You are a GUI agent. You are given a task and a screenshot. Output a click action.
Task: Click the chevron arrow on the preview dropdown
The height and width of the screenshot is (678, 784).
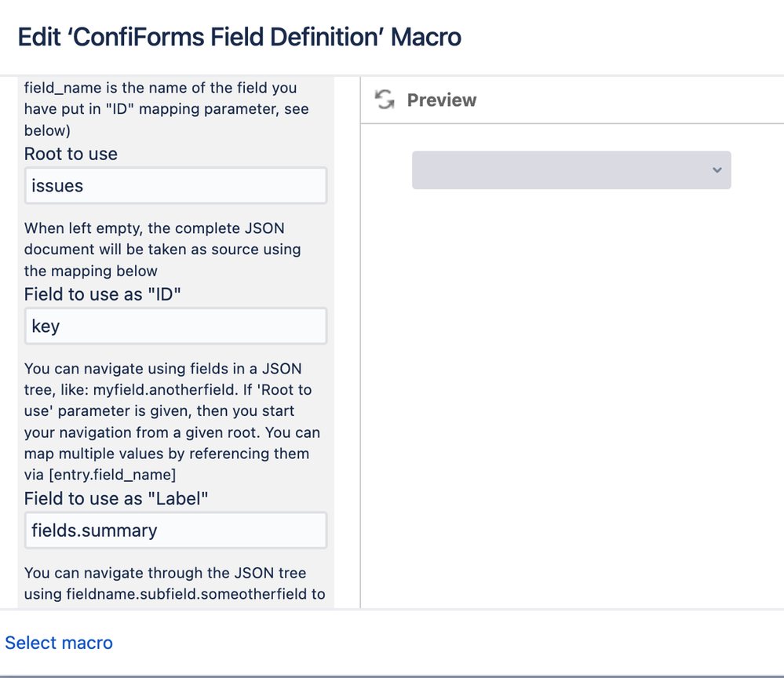coord(717,170)
